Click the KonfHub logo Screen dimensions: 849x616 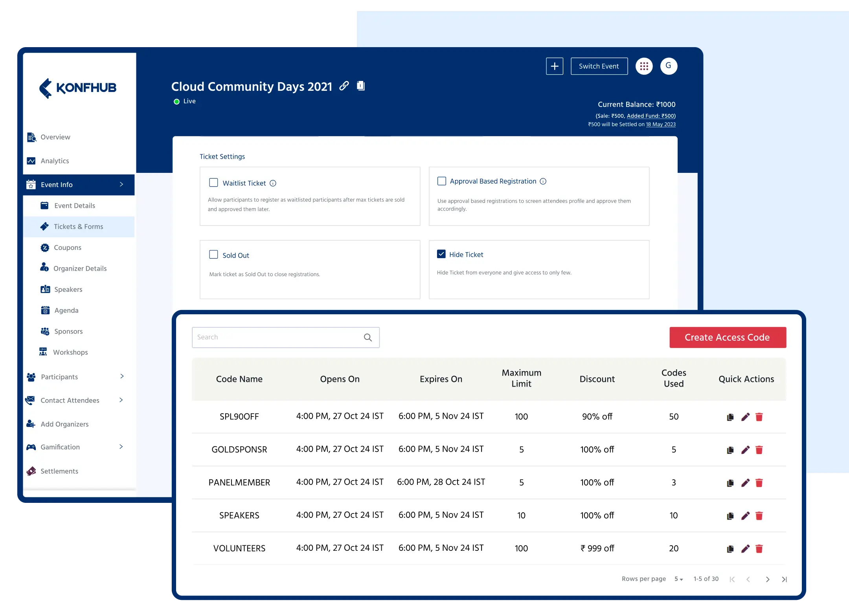[x=78, y=88]
